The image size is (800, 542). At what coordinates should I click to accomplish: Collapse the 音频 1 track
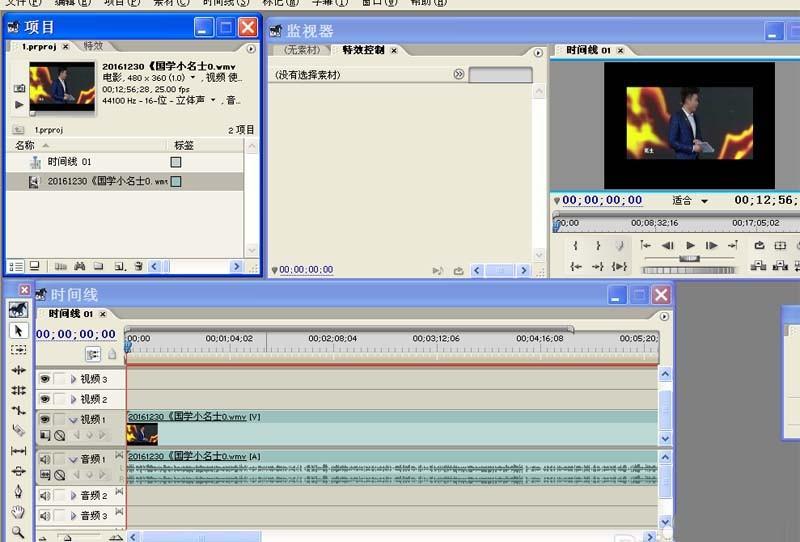73,459
